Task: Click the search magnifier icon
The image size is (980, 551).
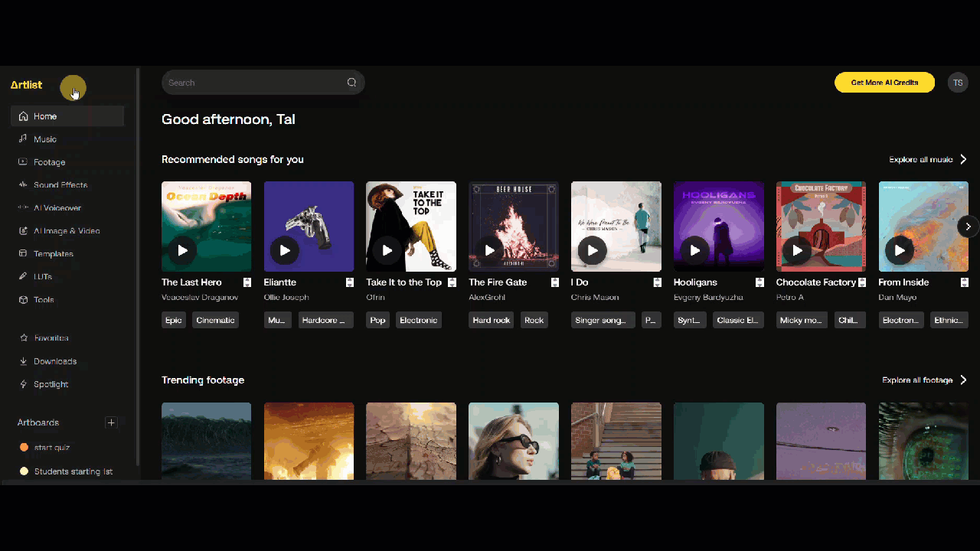Action: (x=351, y=83)
